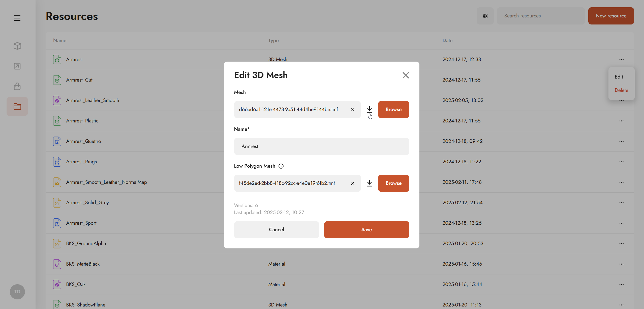Open the resources folder sidebar section

tap(17, 107)
